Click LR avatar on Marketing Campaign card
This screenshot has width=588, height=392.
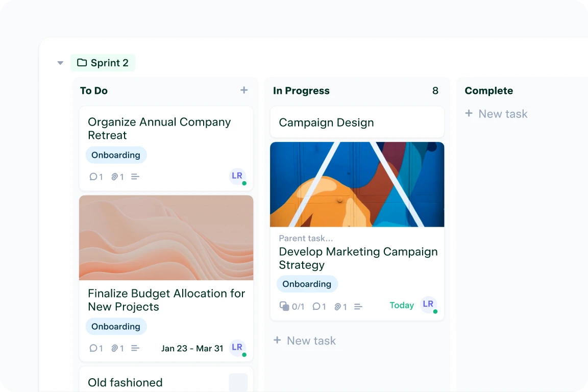coord(429,304)
